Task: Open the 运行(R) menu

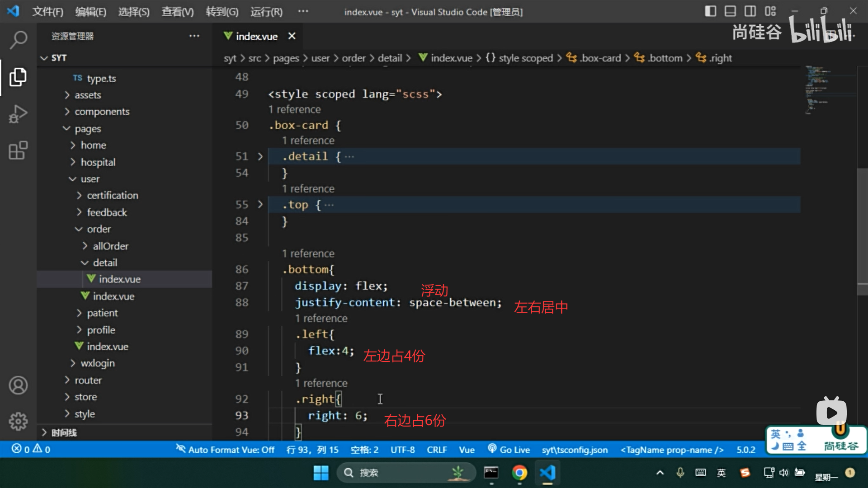Action: (266, 12)
